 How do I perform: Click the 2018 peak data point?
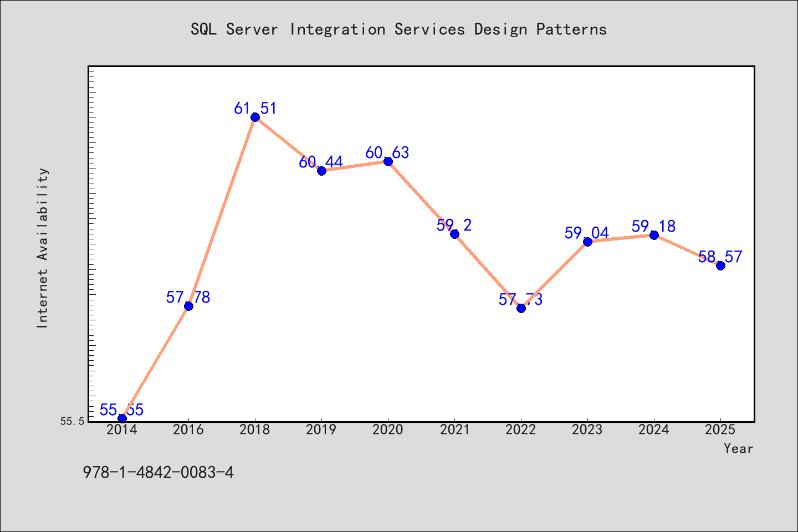(x=255, y=117)
